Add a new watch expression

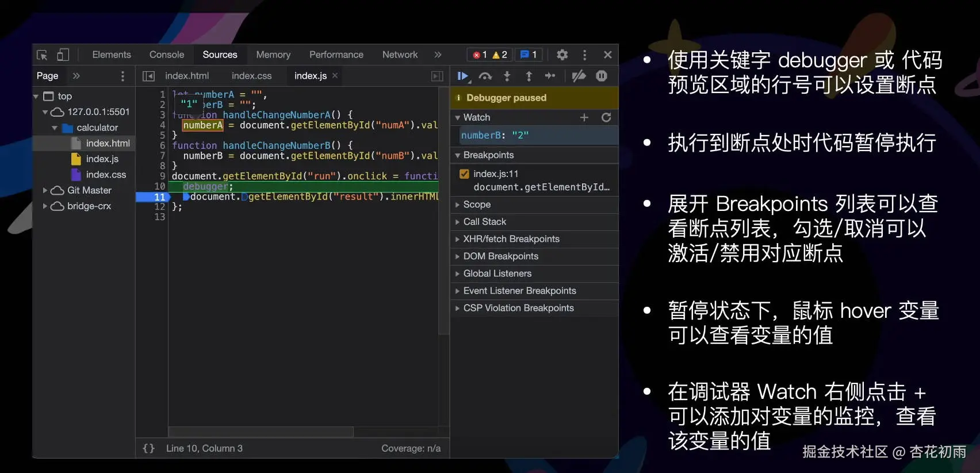click(584, 117)
